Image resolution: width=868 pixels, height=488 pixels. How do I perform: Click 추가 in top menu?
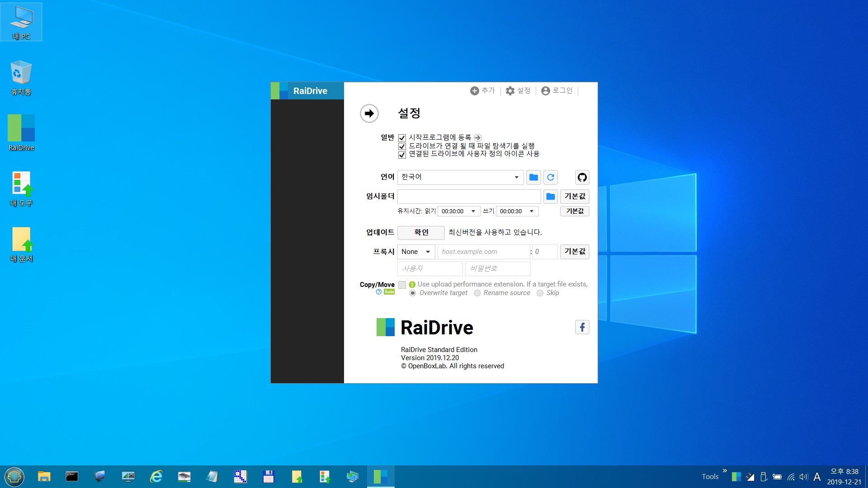pos(483,91)
